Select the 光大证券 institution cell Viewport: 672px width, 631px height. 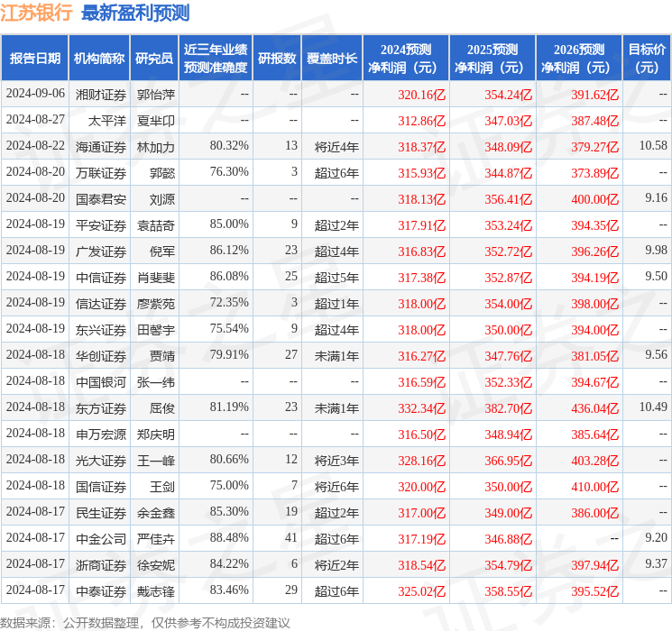[x=101, y=461]
